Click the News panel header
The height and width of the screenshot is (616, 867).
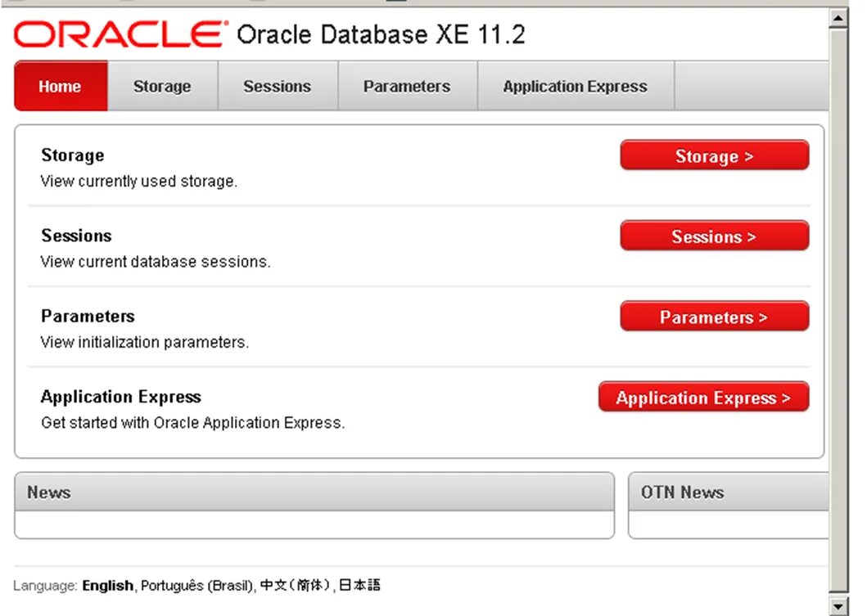pyautogui.click(x=314, y=492)
